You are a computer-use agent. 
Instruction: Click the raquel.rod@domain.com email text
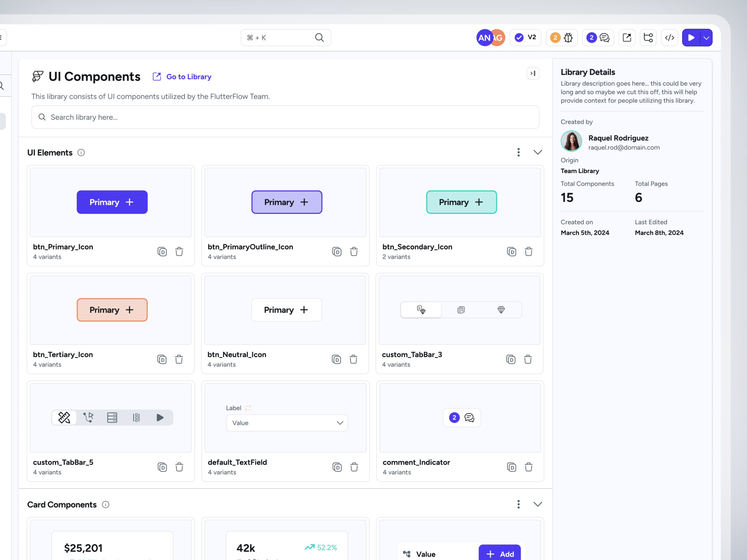point(624,148)
